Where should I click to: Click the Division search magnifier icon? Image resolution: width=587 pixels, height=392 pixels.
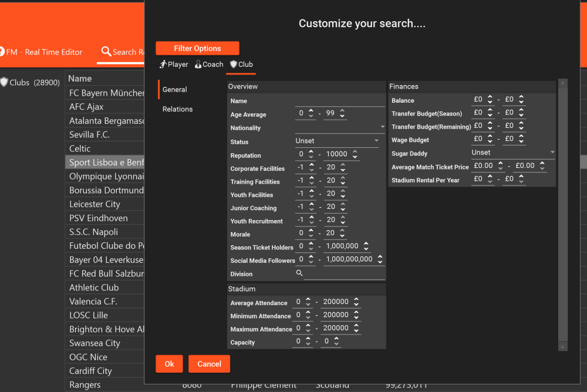tap(299, 273)
